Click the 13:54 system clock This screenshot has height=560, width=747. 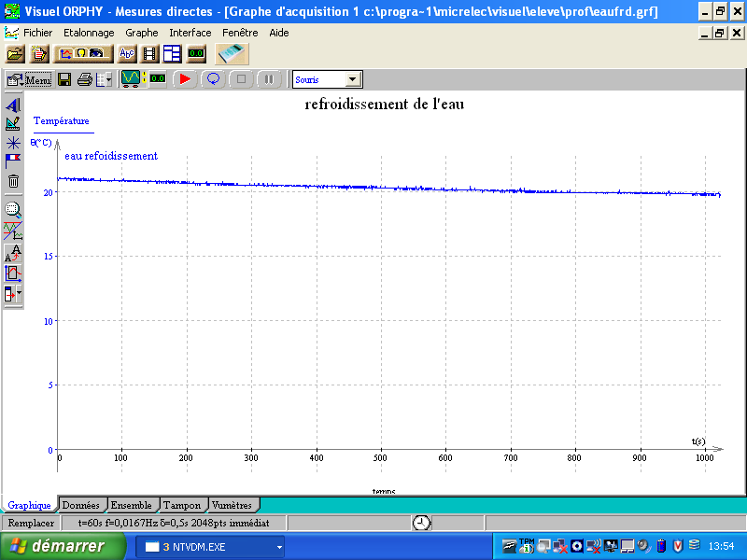[x=721, y=546]
